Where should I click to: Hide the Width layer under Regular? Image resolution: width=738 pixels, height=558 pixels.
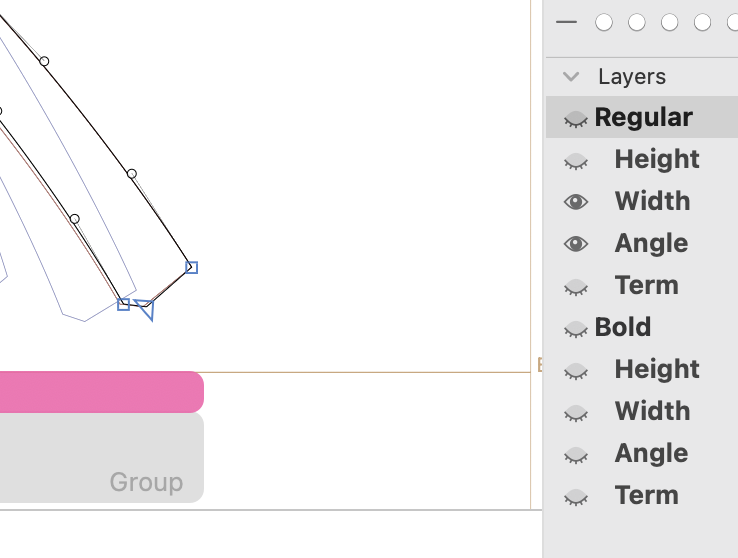click(x=575, y=202)
